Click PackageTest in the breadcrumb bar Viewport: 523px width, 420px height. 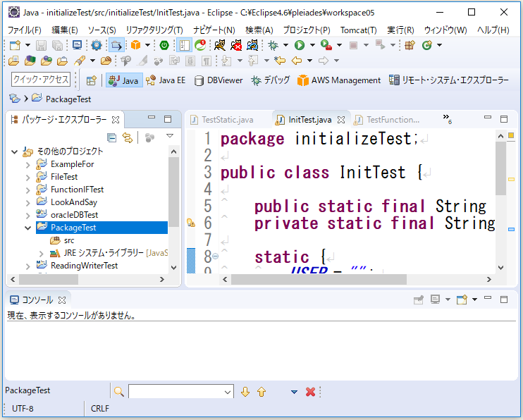coord(68,99)
